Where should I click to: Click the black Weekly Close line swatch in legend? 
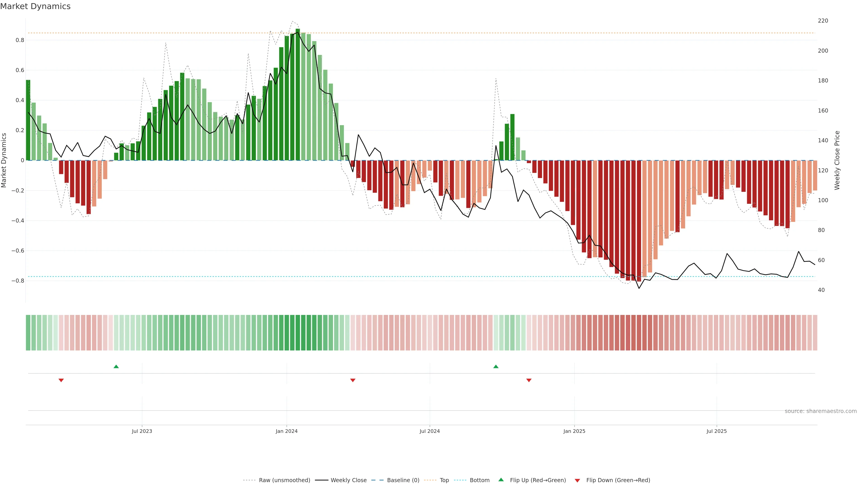click(321, 480)
